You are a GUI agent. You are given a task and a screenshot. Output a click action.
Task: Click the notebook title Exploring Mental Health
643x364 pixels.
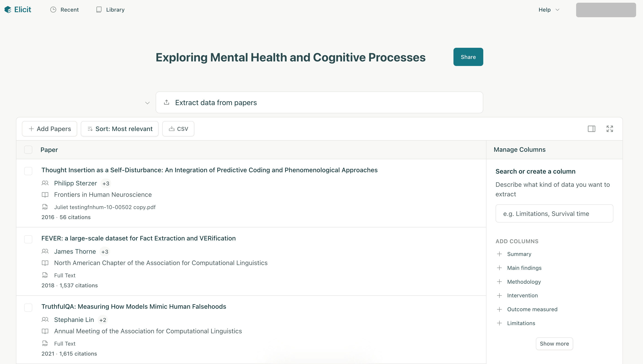click(291, 57)
